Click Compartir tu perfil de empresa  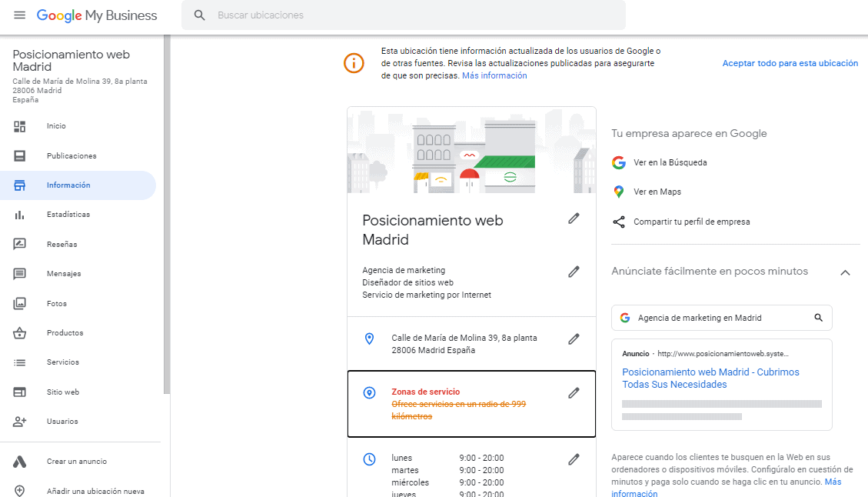pos(691,222)
